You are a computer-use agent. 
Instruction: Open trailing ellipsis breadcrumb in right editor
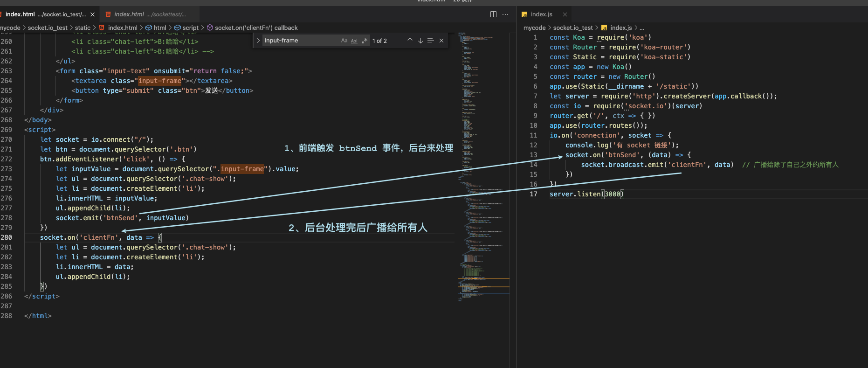(x=642, y=28)
